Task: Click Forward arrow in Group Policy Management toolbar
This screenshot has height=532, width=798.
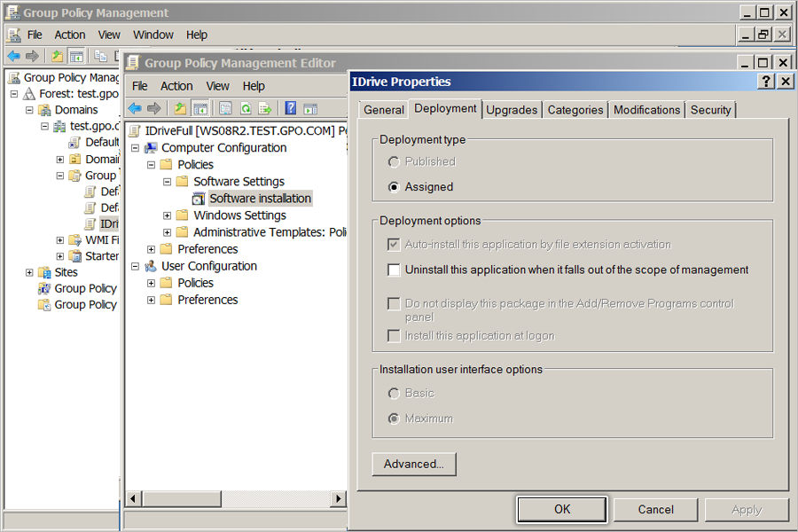Action: coord(32,56)
